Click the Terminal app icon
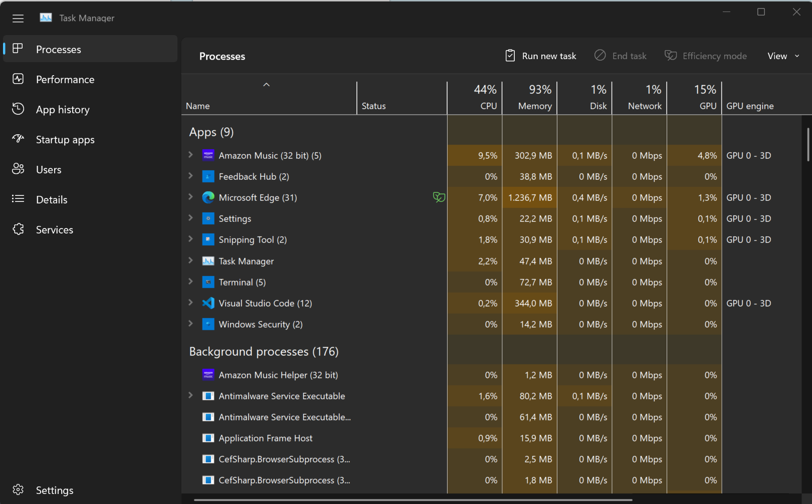The image size is (812, 504). [x=208, y=282]
